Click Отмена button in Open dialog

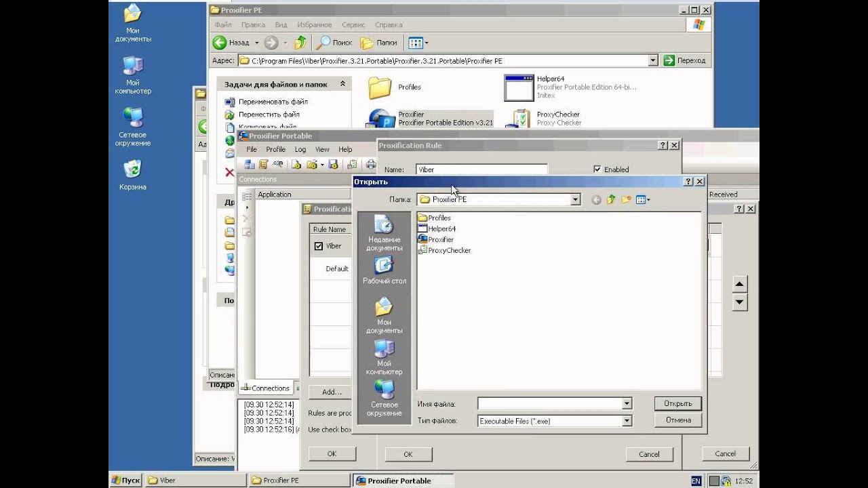tap(678, 420)
